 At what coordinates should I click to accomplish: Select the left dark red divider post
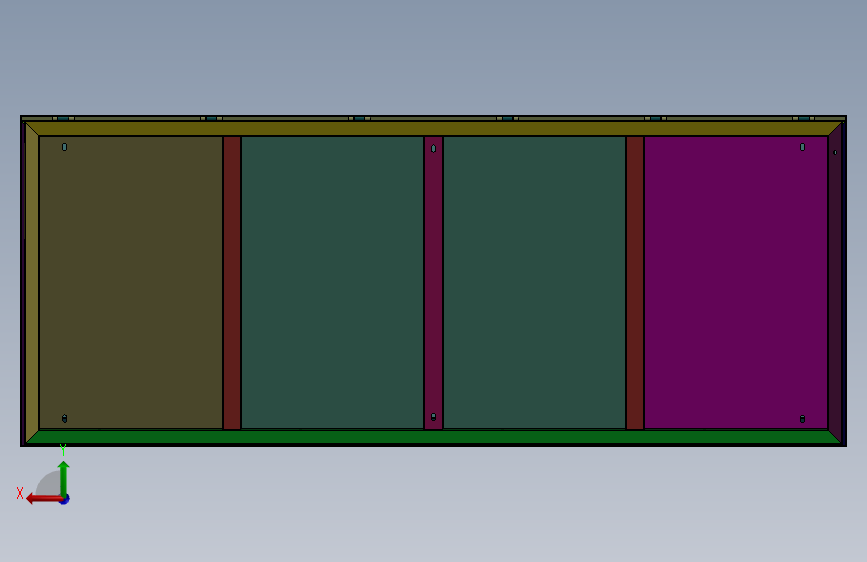pos(232,282)
